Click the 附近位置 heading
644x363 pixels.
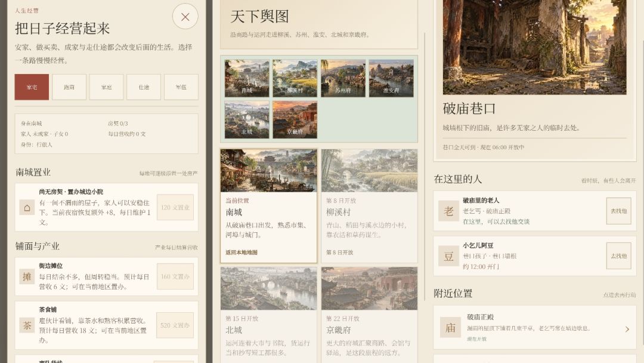click(x=453, y=294)
